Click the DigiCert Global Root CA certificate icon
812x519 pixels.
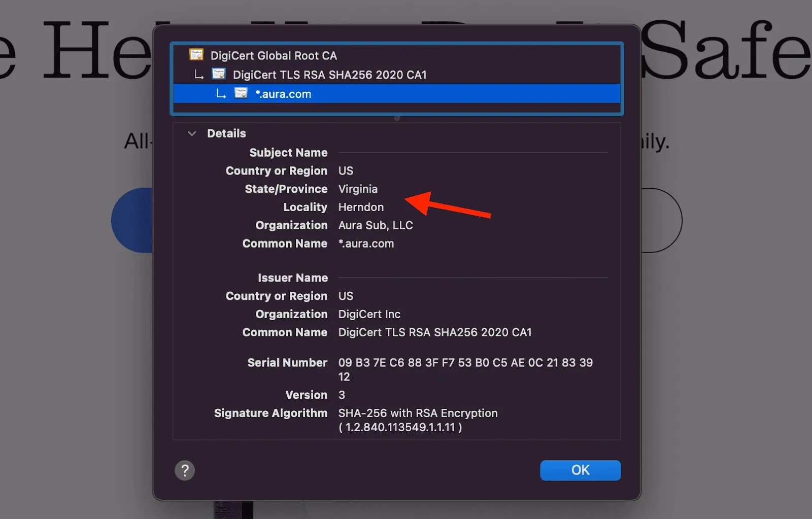(196, 55)
